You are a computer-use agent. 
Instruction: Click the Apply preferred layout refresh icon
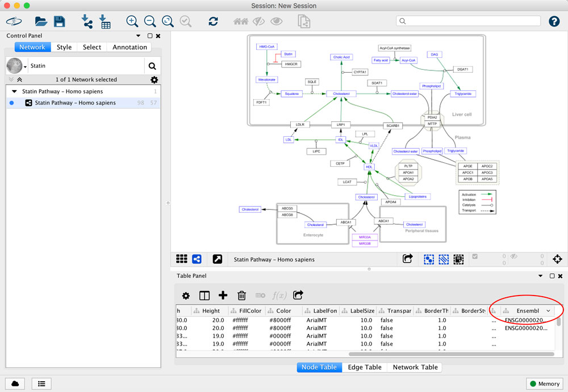click(x=213, y=22)
